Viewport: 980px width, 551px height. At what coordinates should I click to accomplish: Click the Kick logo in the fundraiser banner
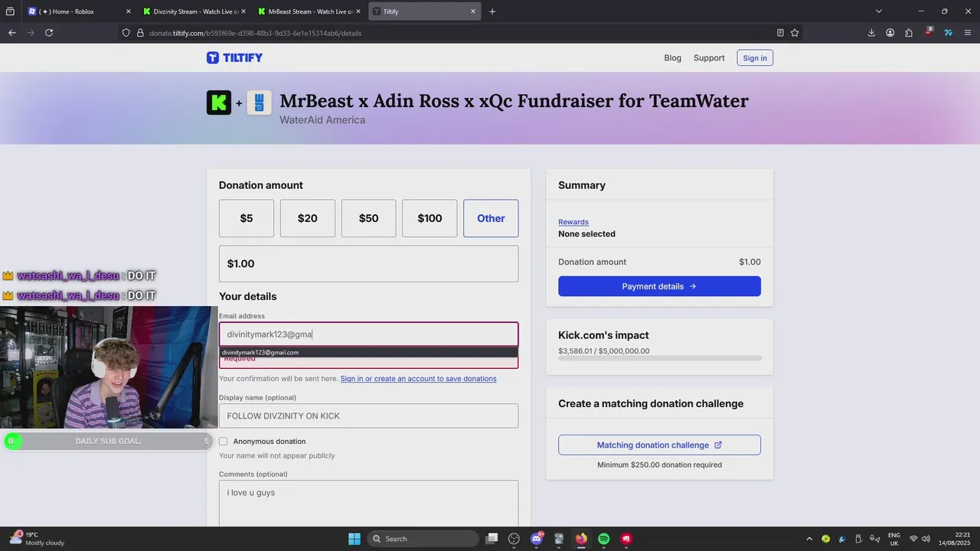pyautogui.click(x=219, y=103)
